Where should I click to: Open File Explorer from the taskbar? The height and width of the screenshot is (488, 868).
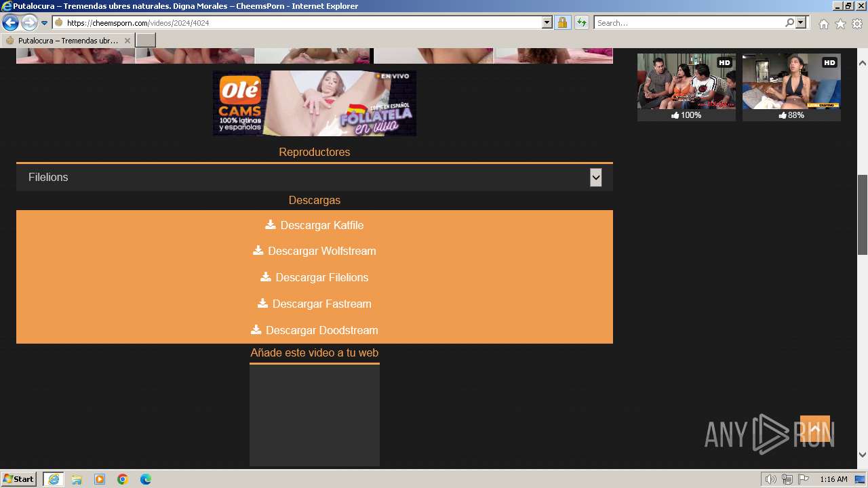[77, 479]
